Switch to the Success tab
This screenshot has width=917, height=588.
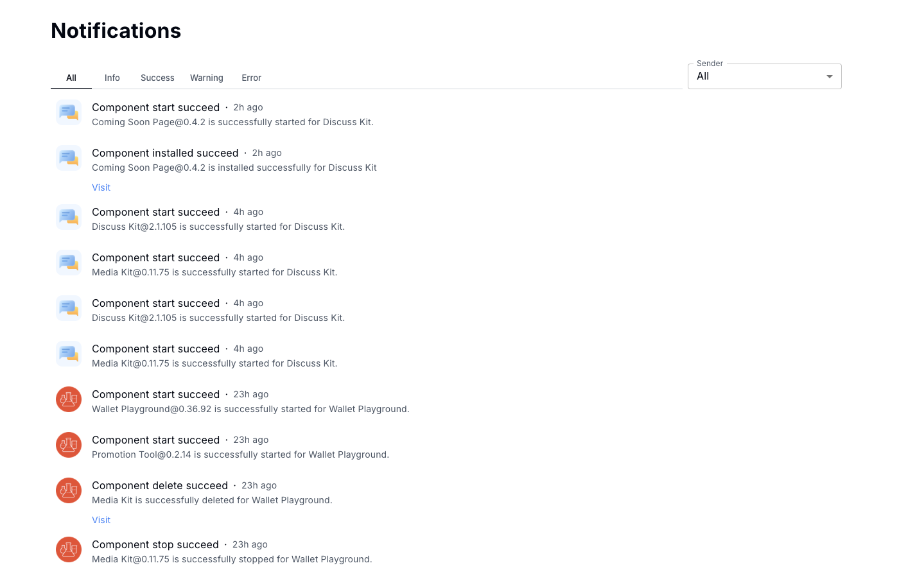click(x=157, y=78)
